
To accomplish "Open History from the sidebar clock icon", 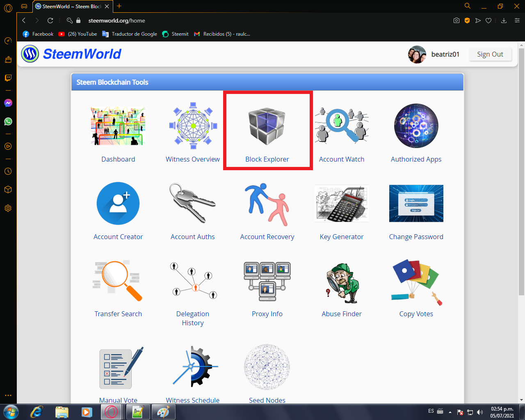I will tap(8, 171).
